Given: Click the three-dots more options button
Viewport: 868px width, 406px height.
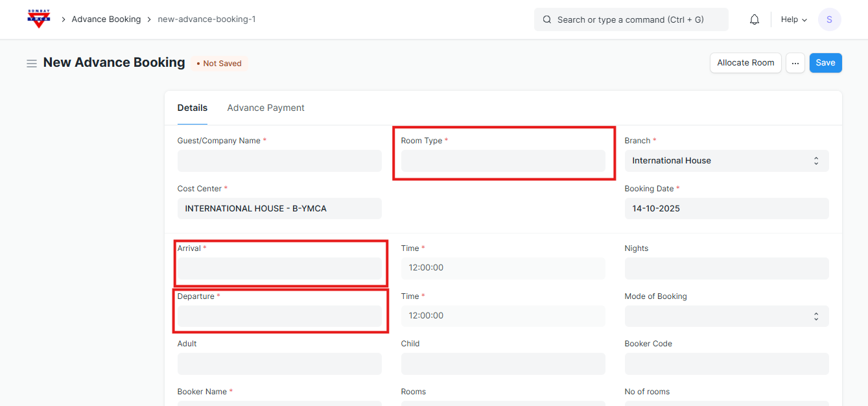Looking at the screenshot, I should [795, 63].
